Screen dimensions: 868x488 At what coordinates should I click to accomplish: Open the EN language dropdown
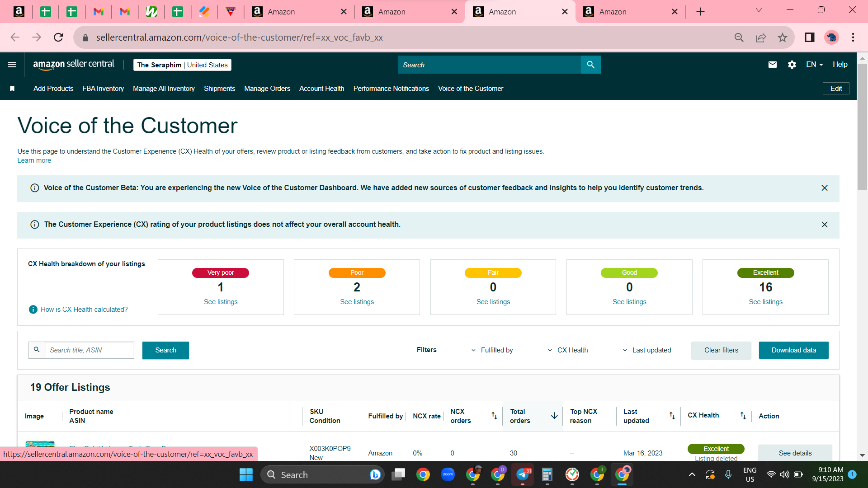[815, 65]
